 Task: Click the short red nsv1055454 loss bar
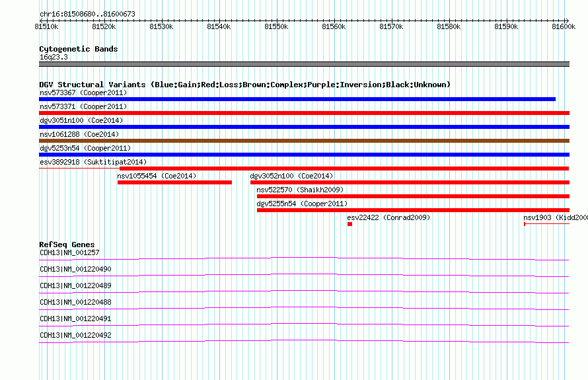tap(174, 182)
